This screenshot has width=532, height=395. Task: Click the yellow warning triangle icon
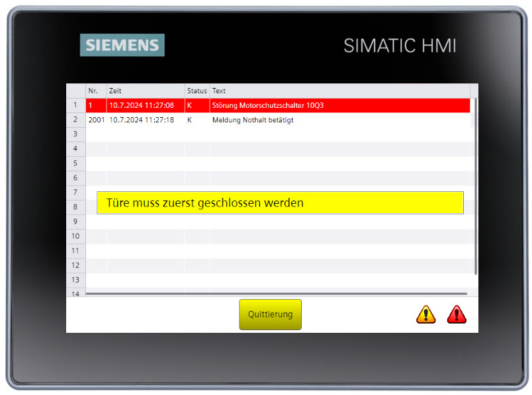426,314
